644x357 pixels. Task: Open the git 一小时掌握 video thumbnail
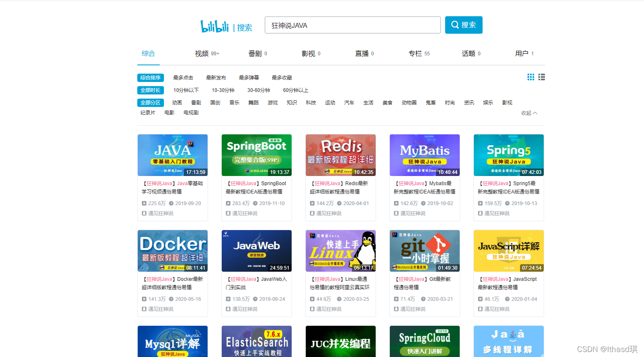click(425, 251)
